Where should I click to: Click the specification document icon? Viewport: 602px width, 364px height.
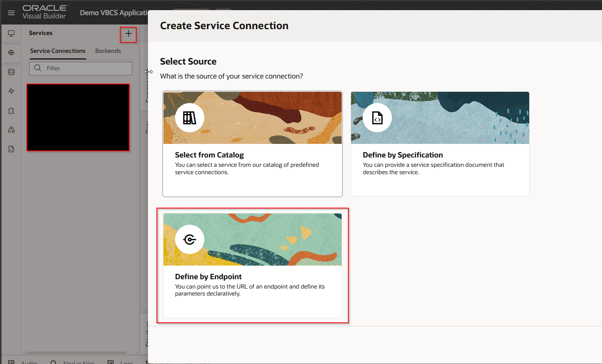[377, 117]
